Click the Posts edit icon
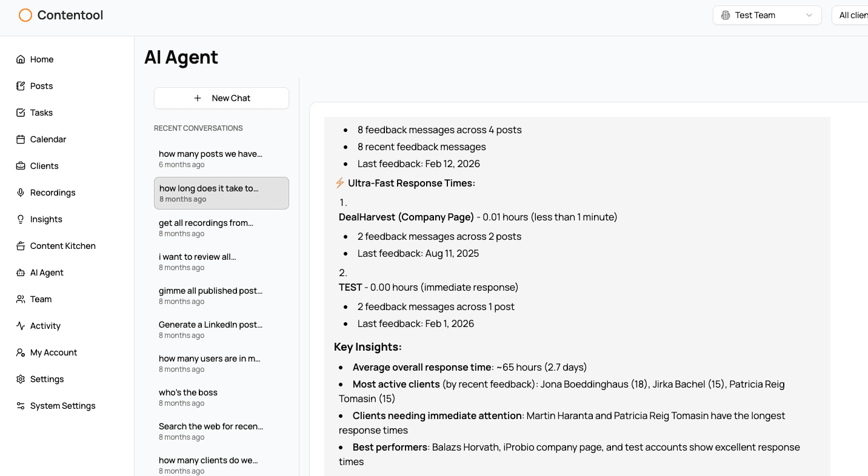 [x=21, y=86]
